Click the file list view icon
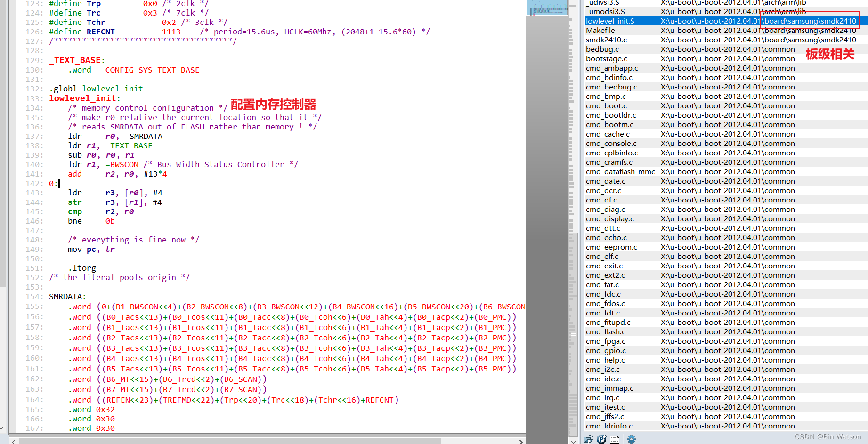The height and width of the screenshot is (444, 868). [615, 439]
